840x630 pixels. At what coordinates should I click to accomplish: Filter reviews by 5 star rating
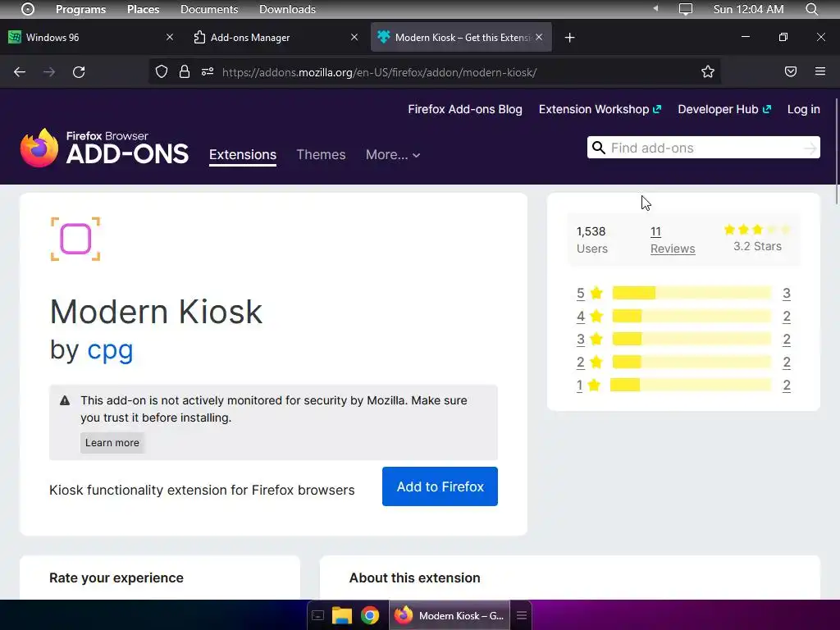click(x=589, y=293)
